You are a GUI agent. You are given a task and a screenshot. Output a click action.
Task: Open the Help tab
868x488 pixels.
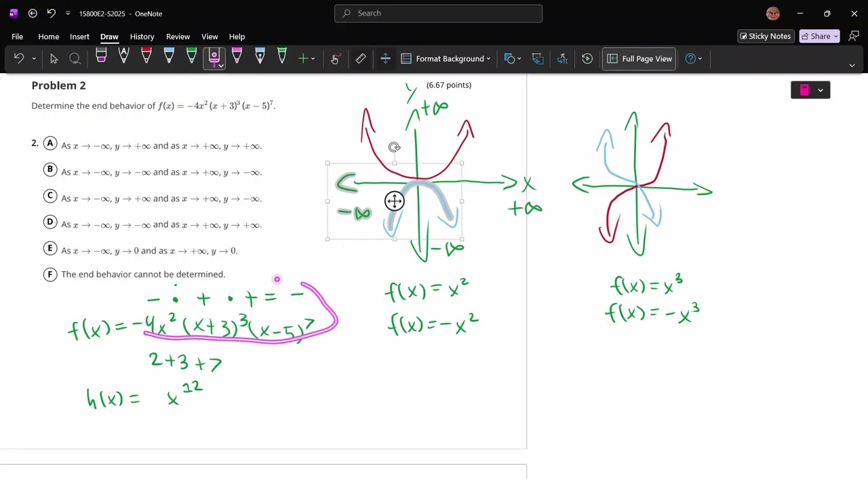(237, 37)
